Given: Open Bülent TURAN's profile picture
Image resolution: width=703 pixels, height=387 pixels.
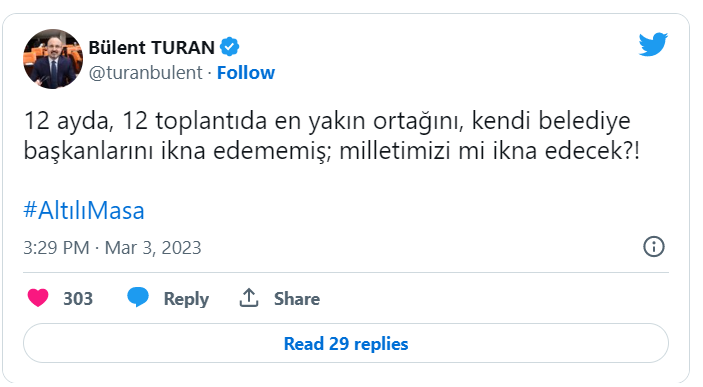Looking at the screenshot, I should tap(53, 59).
